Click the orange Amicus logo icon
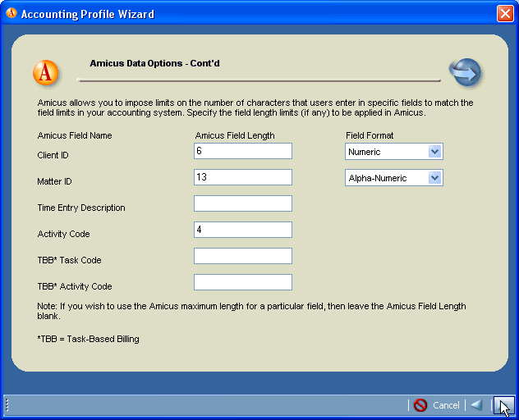The width and height of the screenshot is (519, 420). point(46,73)
